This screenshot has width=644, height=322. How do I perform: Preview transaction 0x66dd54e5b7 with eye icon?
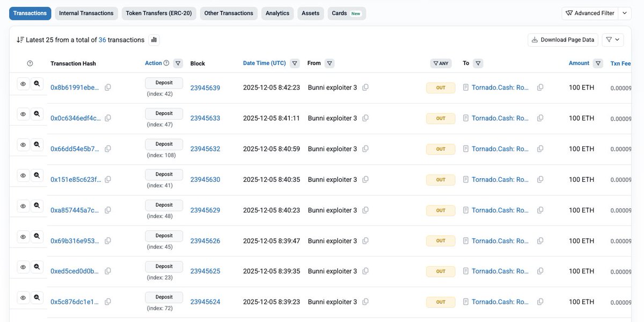pyautogui.click(x=23, y=145)
